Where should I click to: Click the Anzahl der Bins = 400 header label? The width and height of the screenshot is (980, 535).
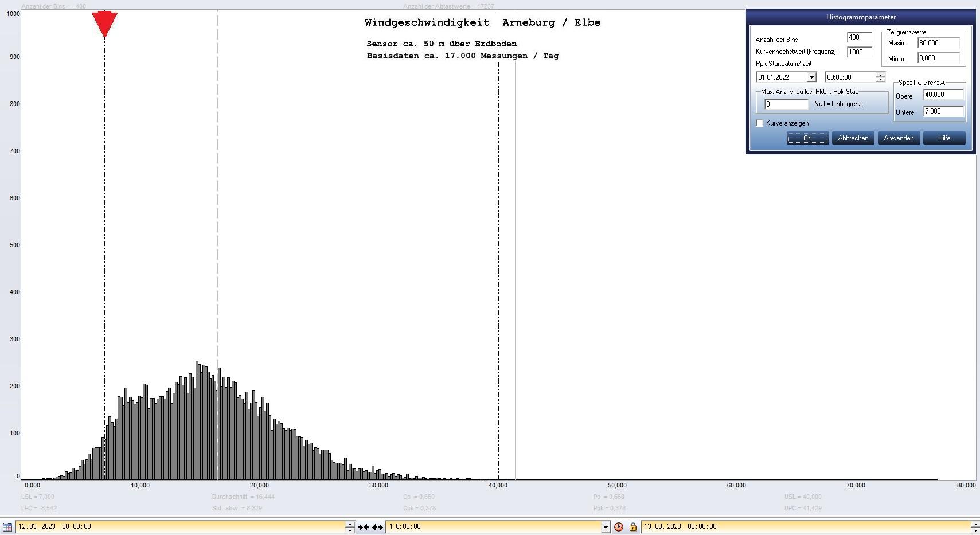(53, 6)
